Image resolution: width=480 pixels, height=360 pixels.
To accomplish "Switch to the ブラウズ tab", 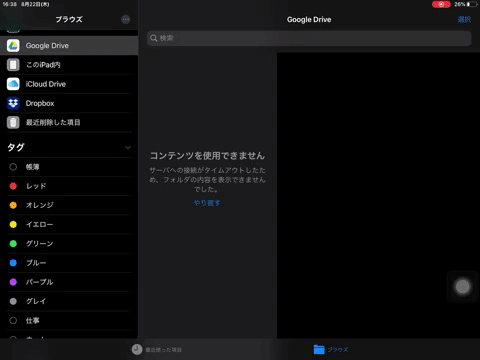I will (x=331, y=349).
